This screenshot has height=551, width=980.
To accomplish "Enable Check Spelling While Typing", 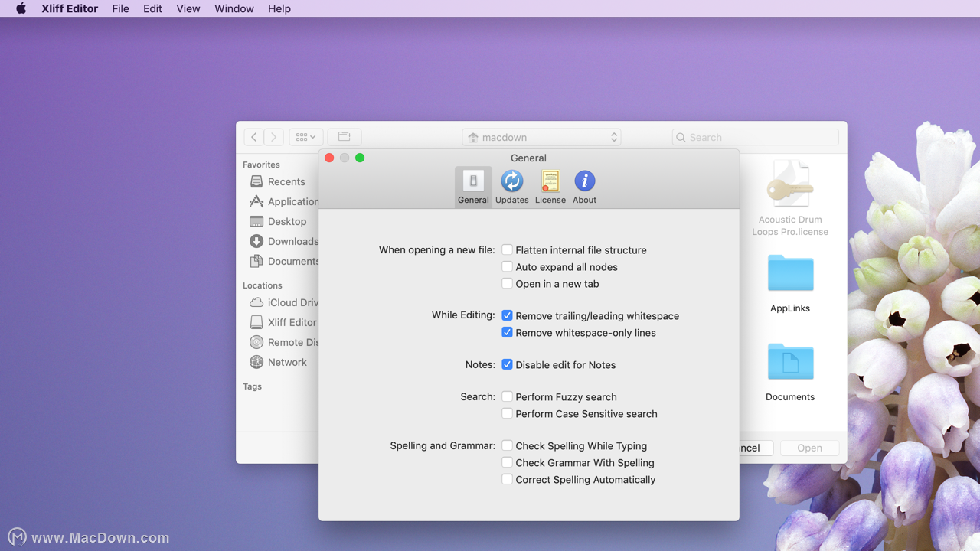I will tap(507, 445).
